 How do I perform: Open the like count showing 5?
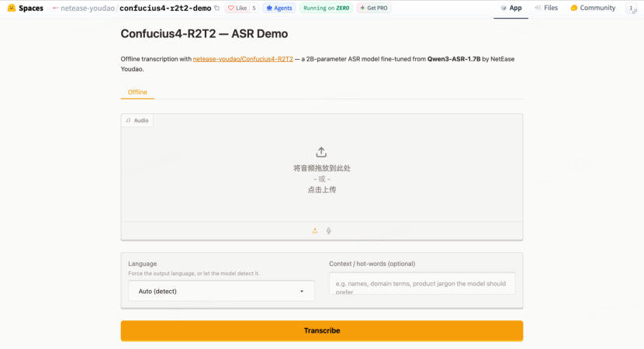point(254,8)
